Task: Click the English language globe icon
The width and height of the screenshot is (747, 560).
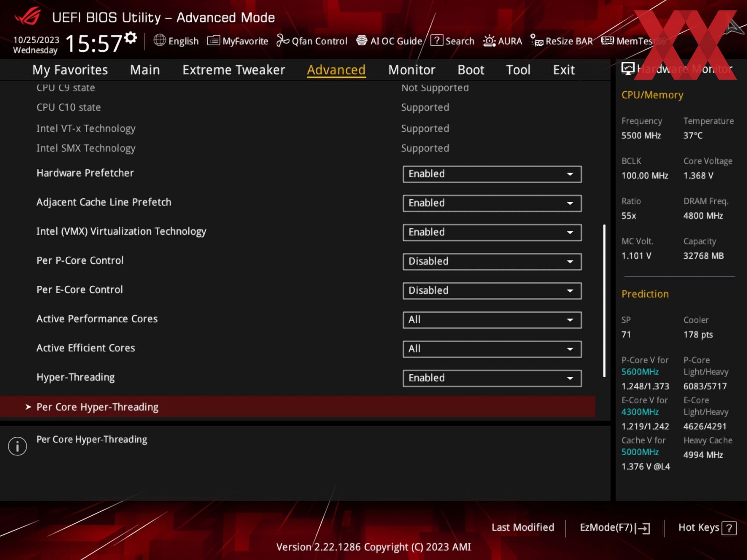Action: [160, 40]
